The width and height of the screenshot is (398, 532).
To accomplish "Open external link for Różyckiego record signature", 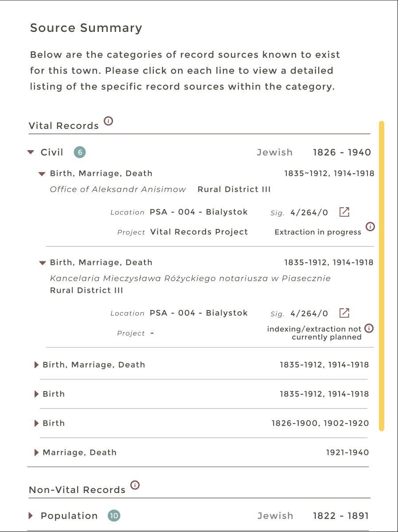I will [344, 313].
